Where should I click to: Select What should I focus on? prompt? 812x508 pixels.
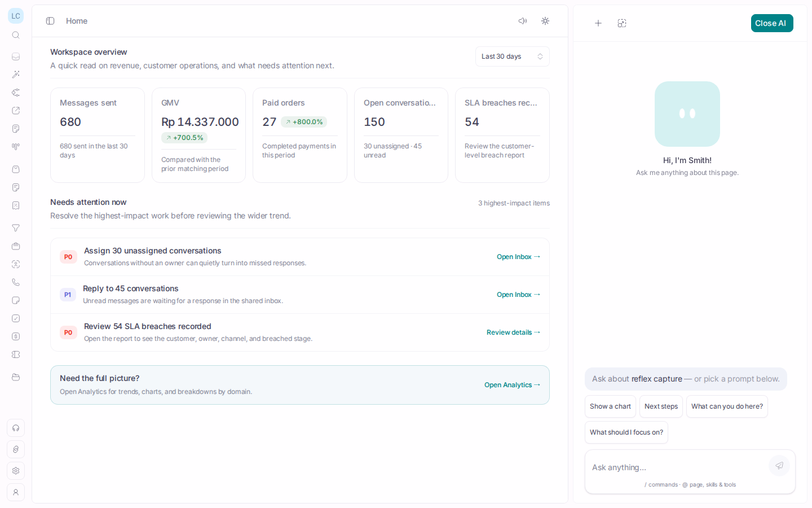tap(626, 432)
